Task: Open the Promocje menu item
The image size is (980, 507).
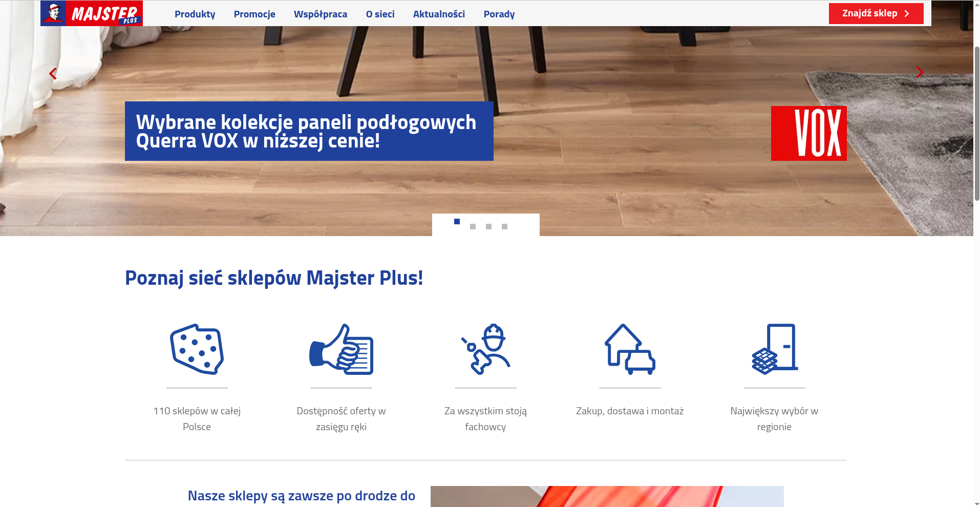Action: (x=254, y=14)
